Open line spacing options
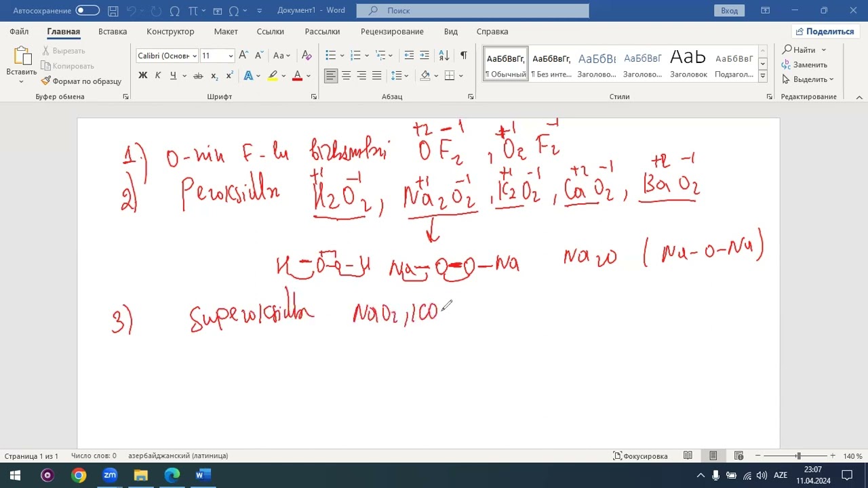This screenshot has width=868, height=488. tap(397, 75)
